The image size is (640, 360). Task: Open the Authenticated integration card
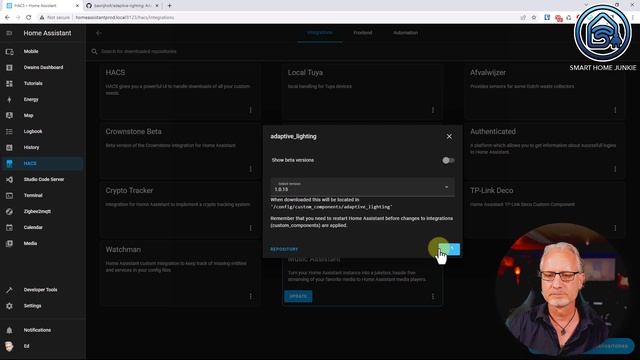[x=545, y=151]
